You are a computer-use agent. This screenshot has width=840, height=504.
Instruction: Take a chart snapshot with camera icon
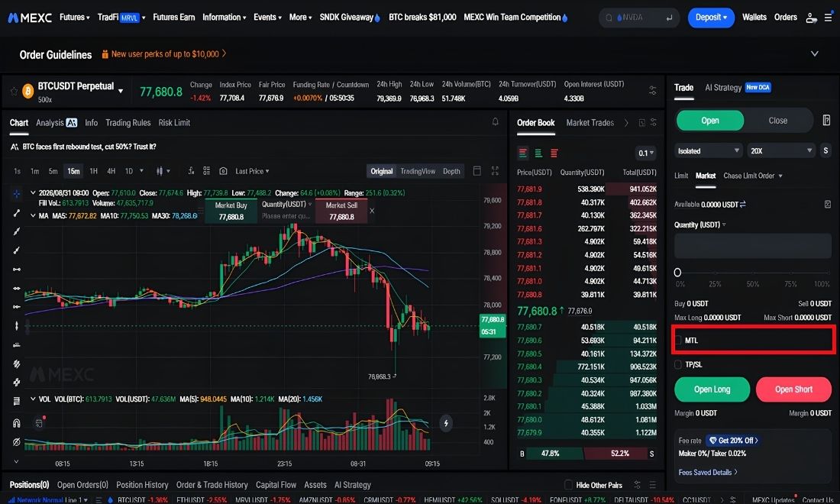pos(224,171)
